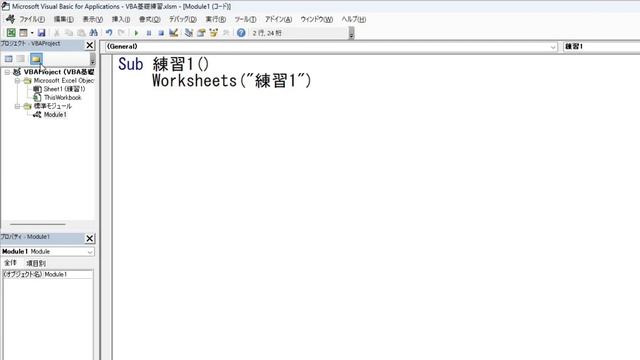Open the ウィンドウ menu

tap(316, 19)
